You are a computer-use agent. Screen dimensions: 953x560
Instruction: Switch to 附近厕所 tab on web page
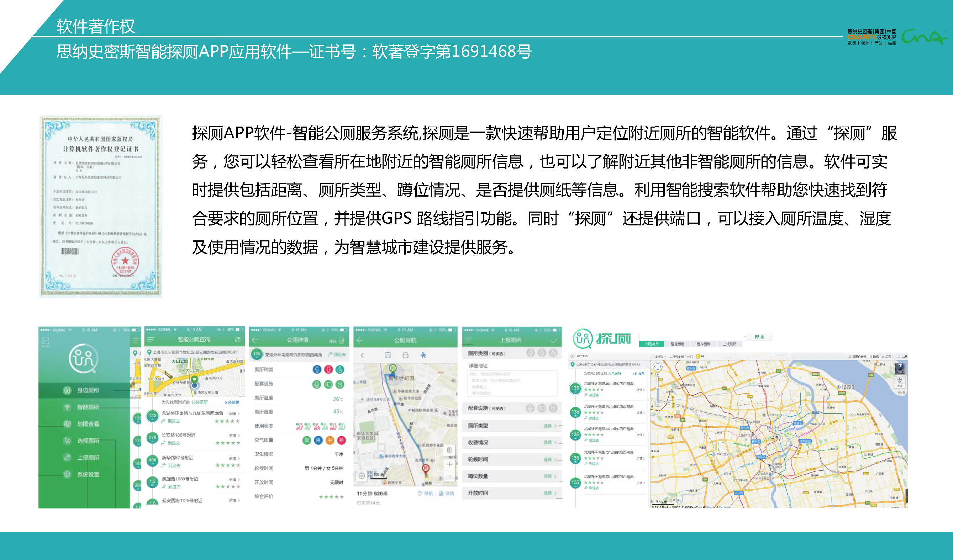click(x=652, y=344)
